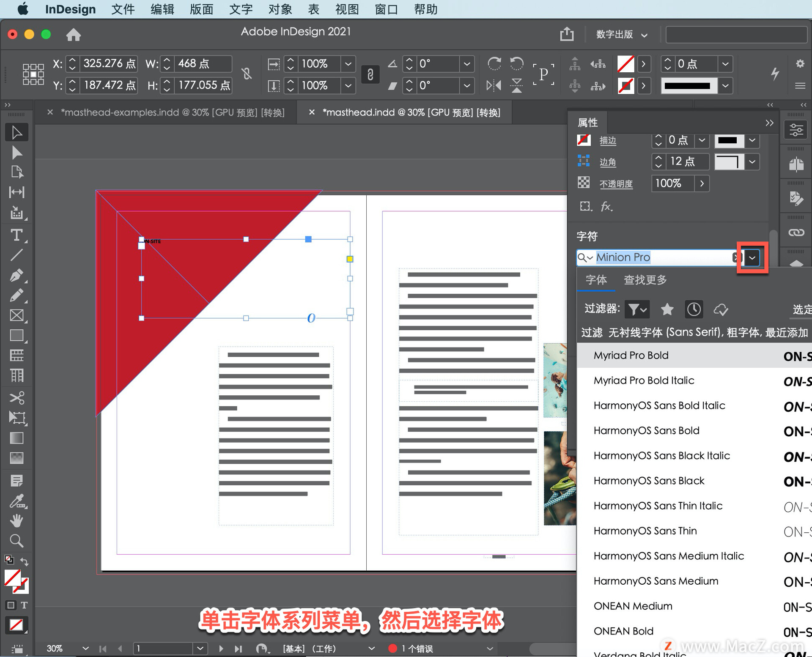Image resolution: width=812 pixels, height=657 pixels.
Task: Open the rotation angle dropdown
Action: (x=467, y=64)
